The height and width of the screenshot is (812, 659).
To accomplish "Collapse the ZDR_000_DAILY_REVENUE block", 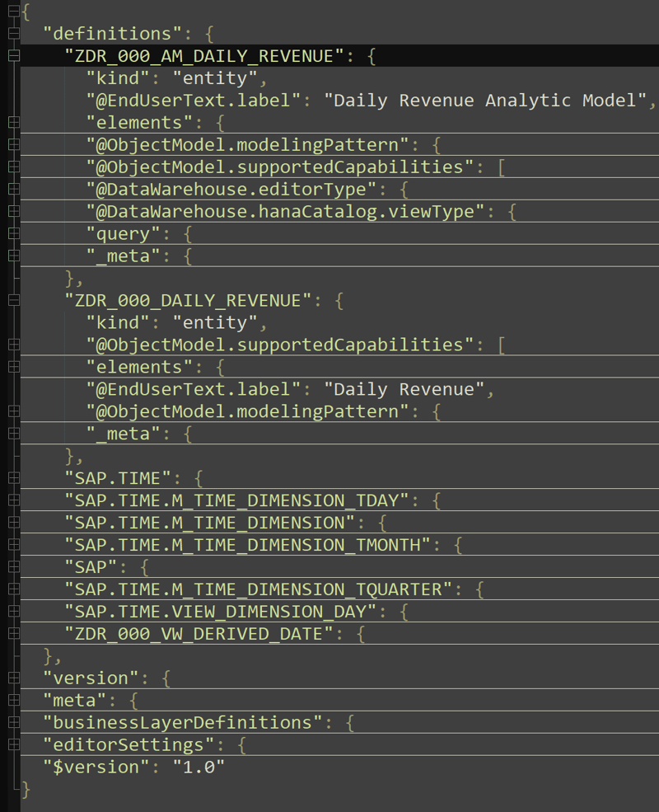I will (14, 300).
